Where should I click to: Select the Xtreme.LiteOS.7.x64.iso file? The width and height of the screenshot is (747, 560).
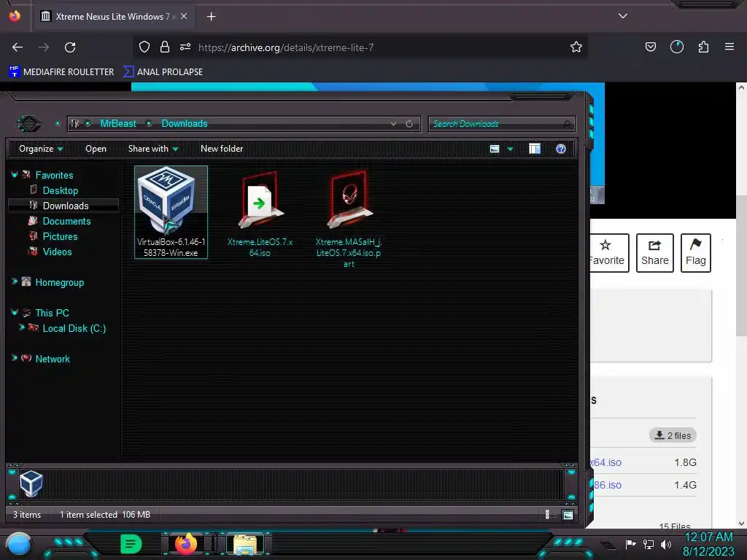click(x=260, y=214)
